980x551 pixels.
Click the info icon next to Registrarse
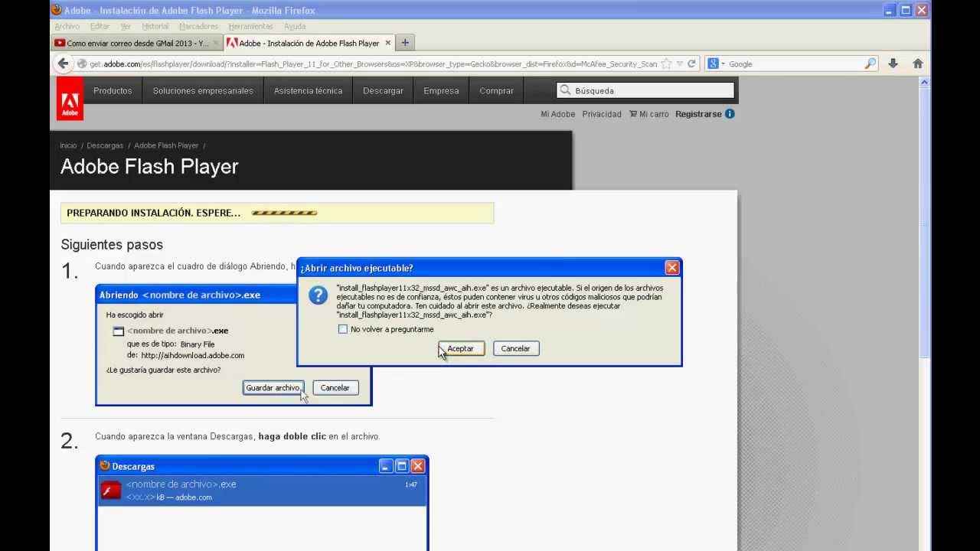[730, 113]
